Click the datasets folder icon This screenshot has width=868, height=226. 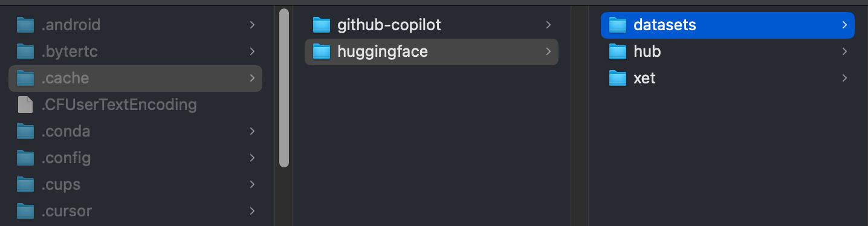(618, 25)
